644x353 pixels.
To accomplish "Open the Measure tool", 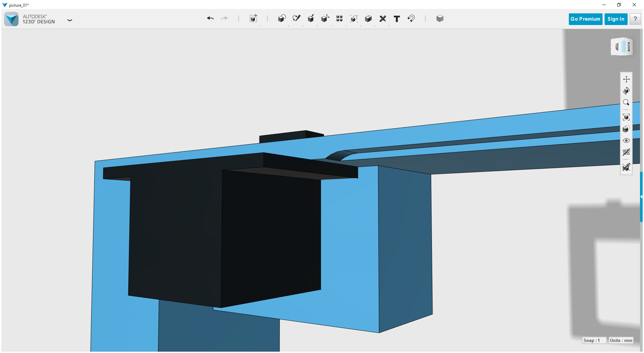I will coord(383,19).
